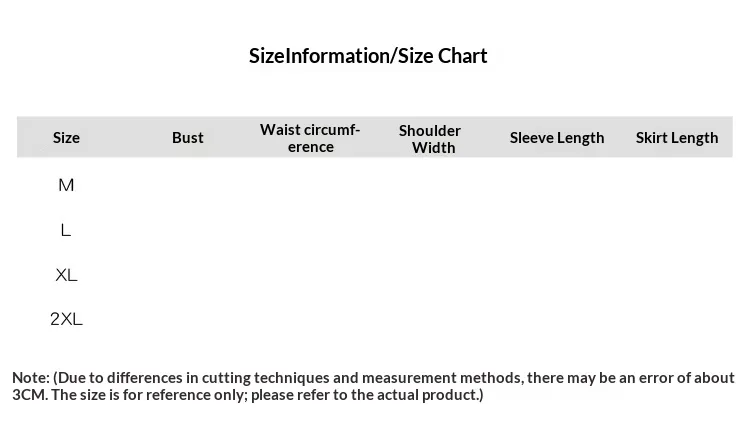Image resolution: width=750 pixels, height=431 pixels.
Task: Select the empty Skirt Length cell for 2XL
Action: (677, 319)
